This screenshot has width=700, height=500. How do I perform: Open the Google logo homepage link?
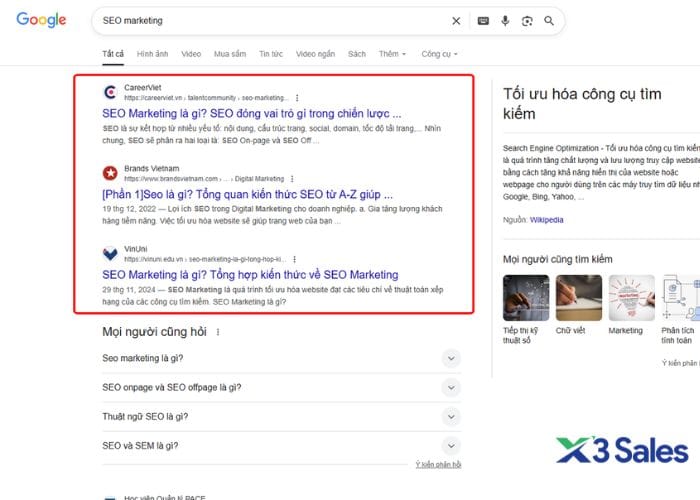pos(41,20)
